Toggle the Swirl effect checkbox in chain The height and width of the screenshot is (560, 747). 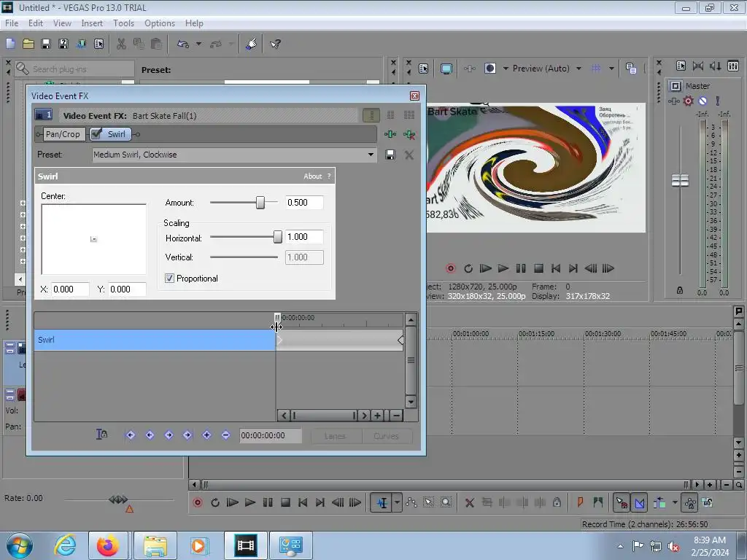pyautogui.click(x=96, y=134)
